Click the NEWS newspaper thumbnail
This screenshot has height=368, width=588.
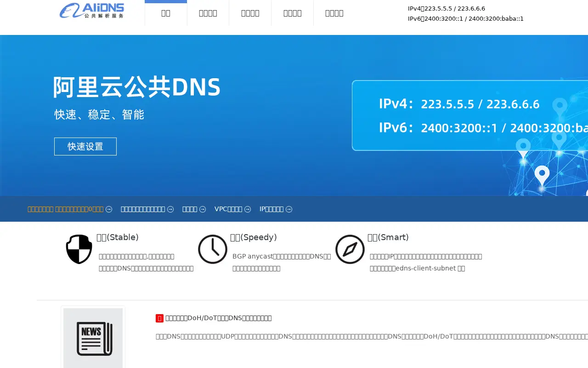tap(93, 338)
